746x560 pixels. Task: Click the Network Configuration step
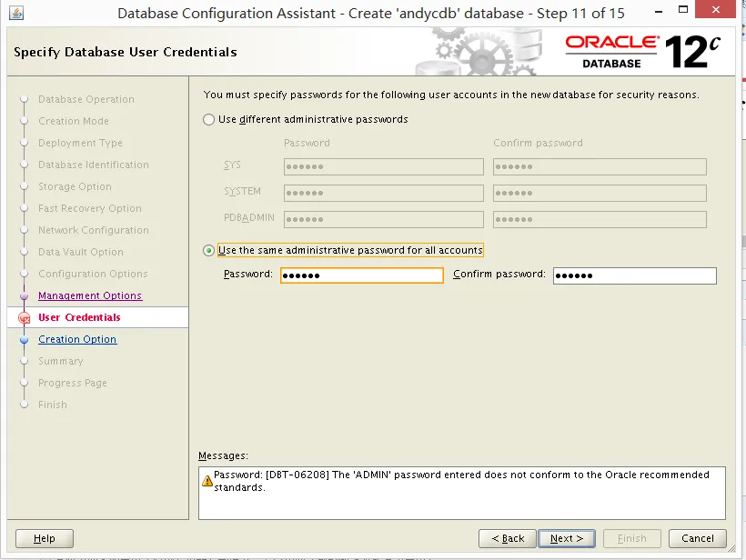pos(93,231)
